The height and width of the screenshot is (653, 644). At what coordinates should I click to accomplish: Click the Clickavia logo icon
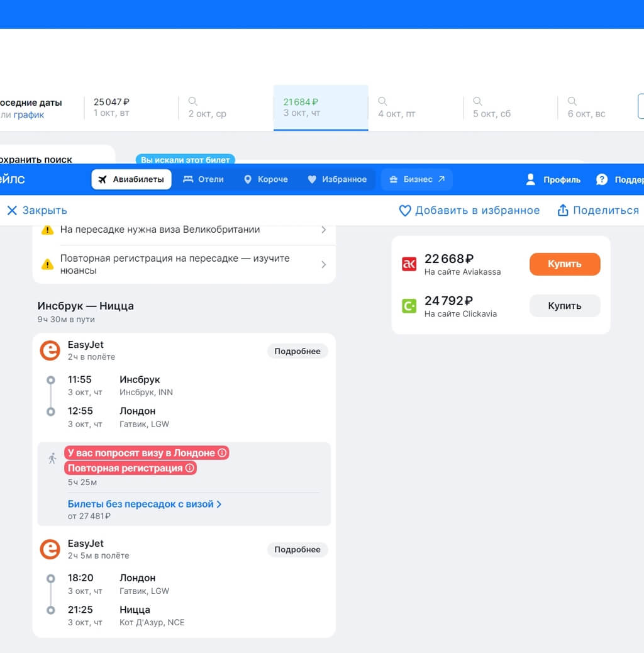[x=409, y=306]
